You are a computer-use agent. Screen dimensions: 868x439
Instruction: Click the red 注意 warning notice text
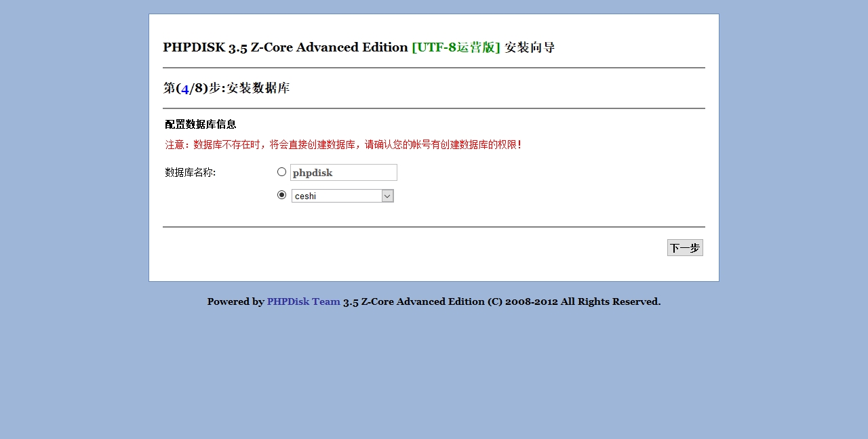[x=343, y=145]
